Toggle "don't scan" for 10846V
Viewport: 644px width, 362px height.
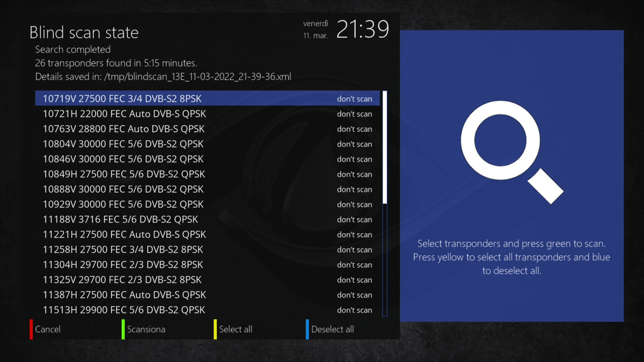coord(355,159)
